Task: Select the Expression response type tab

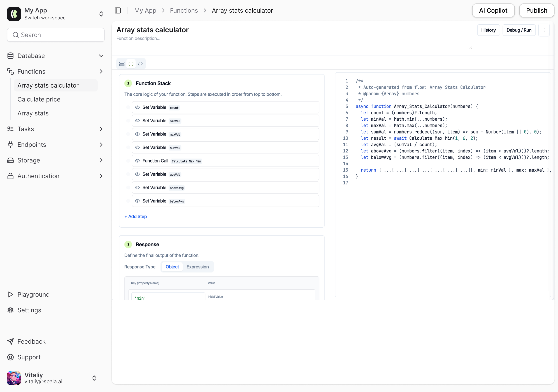Action: click(197, 267)
